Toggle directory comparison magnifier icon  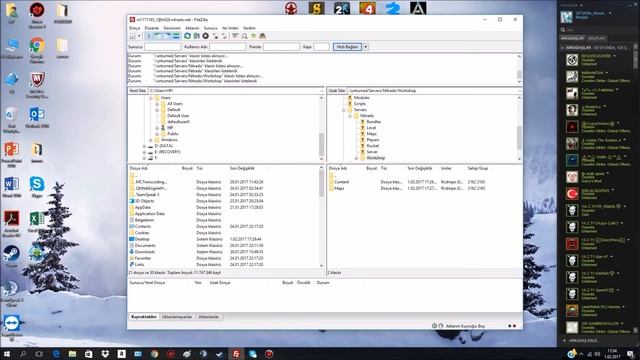click(244, 36)
